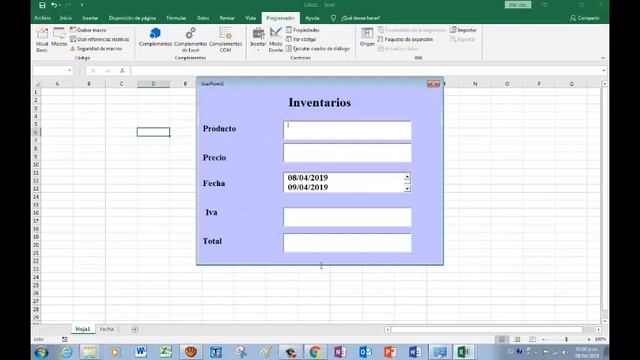This screenshot has height=360, width=640.
Task: Switch to the Insertar ribbon tab
Action: 90,18
